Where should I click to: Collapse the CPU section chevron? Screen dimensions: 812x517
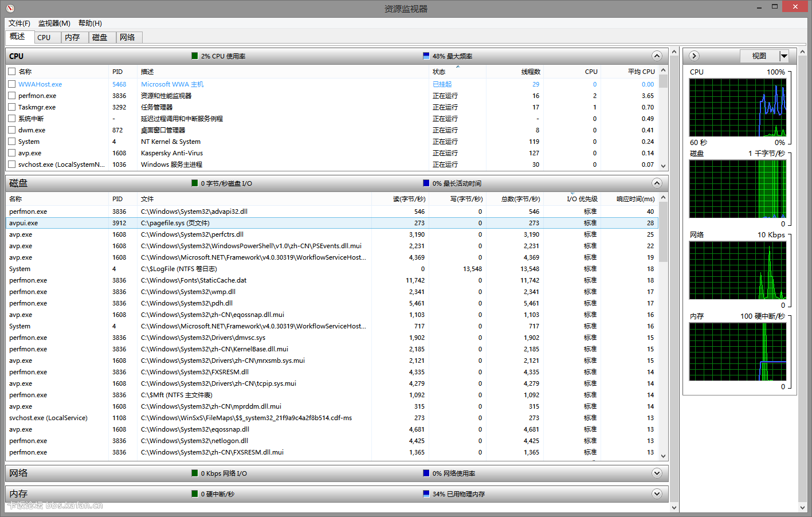[x=657, y=56]
